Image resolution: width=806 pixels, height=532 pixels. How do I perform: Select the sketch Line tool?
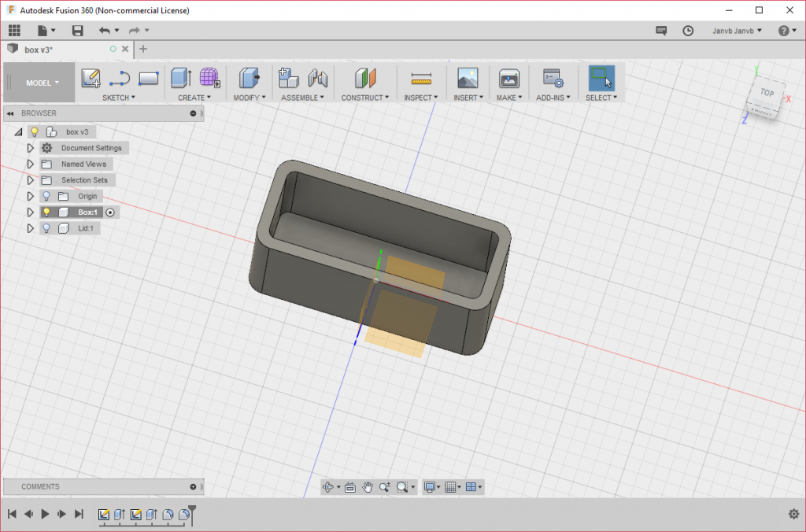[x=120, y=78]
